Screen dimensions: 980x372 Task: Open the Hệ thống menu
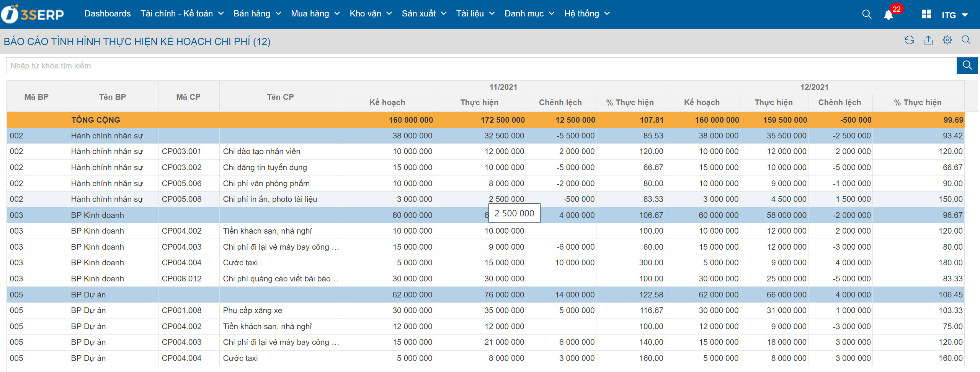click(x=587, y=14)
